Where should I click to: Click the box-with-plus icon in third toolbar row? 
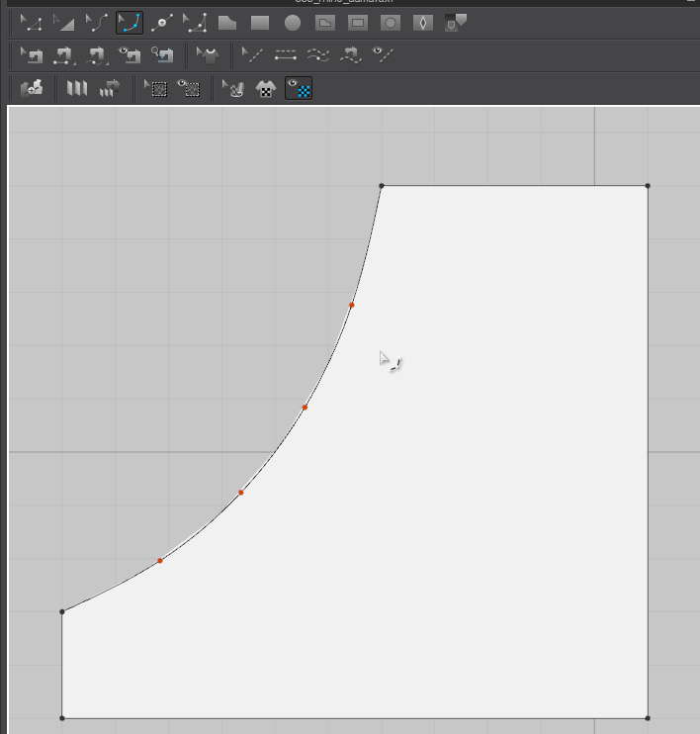(x=32, y=88)
